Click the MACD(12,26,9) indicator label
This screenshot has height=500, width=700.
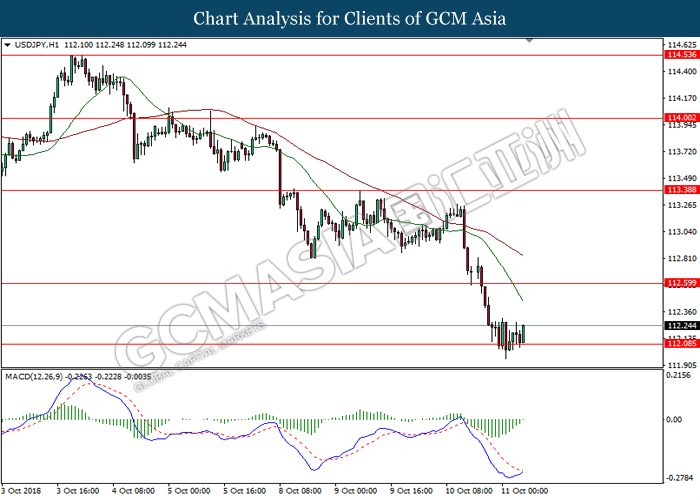(x=34, y=377)
